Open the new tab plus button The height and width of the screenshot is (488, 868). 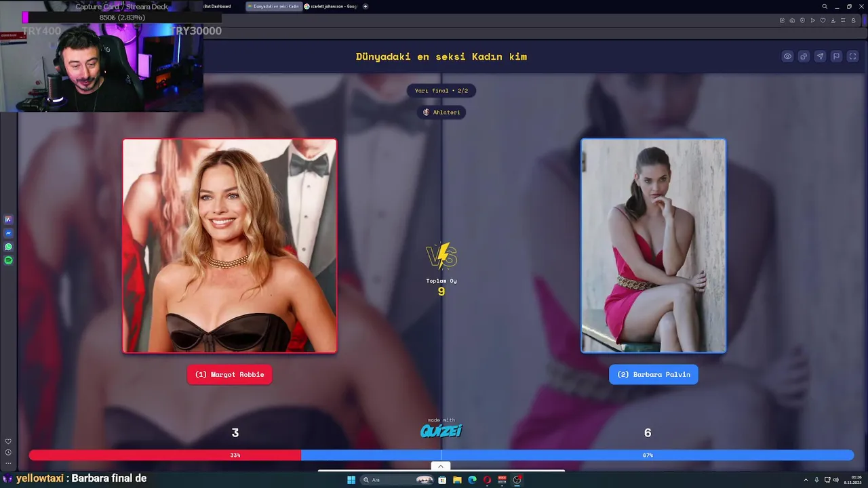(366, 6)
